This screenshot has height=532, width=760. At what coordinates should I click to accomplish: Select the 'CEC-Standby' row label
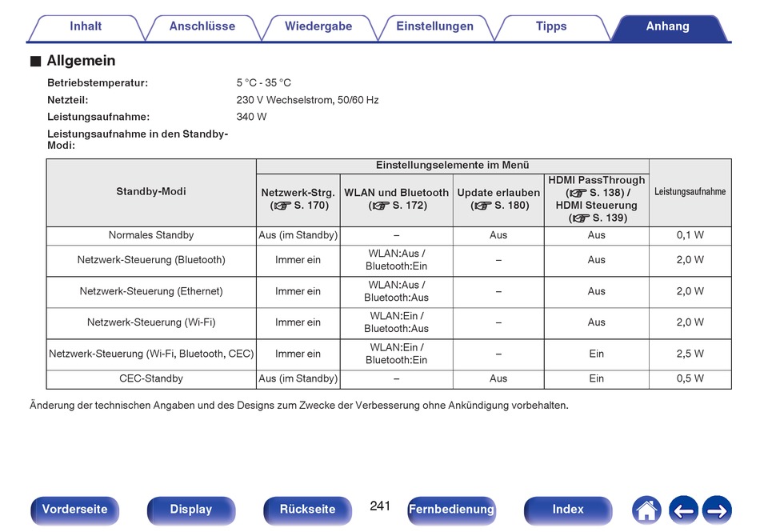pyautogui.click(x=151, y=378)
